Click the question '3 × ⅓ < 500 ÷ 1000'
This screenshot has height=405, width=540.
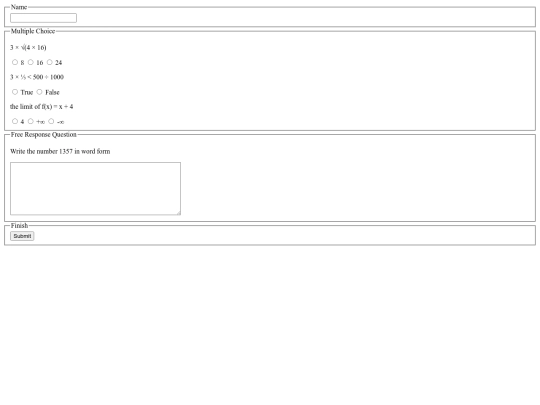(x=37, y=77)
